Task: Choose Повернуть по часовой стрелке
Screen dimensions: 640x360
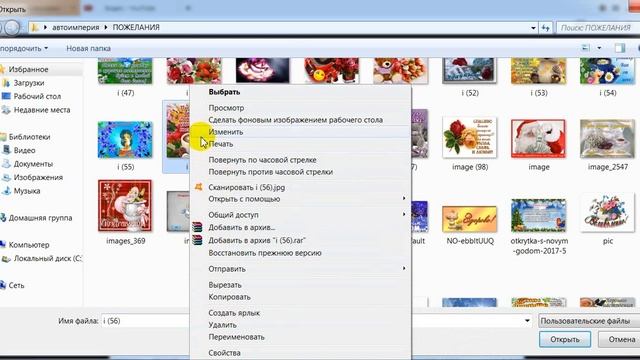Action: tap(262, 160)
